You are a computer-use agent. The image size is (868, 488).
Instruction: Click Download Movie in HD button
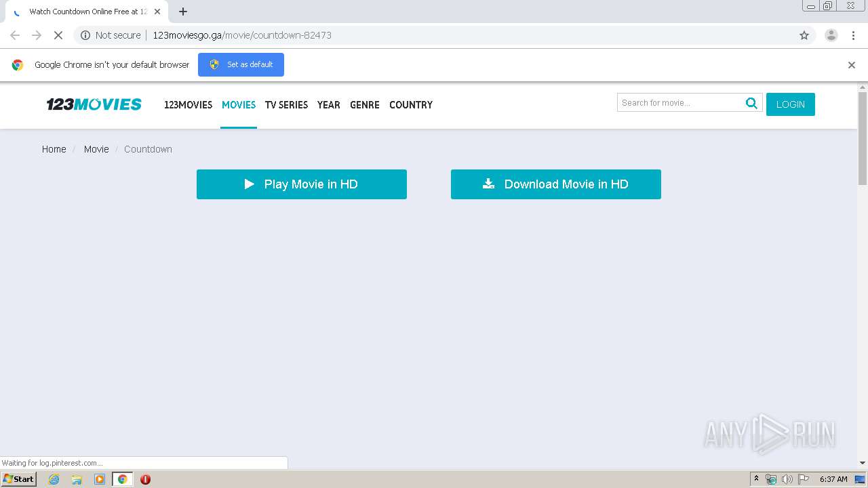coord(556,184)
